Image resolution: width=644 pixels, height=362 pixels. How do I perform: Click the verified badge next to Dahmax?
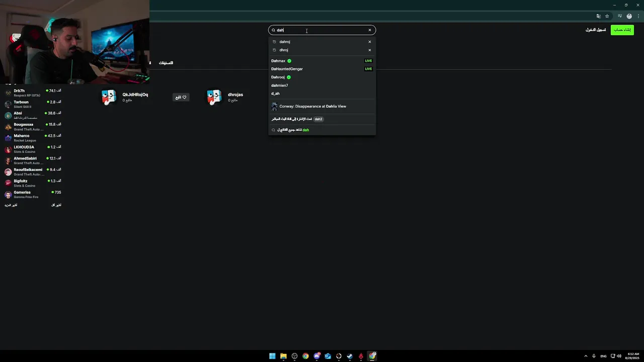(289, 61)
